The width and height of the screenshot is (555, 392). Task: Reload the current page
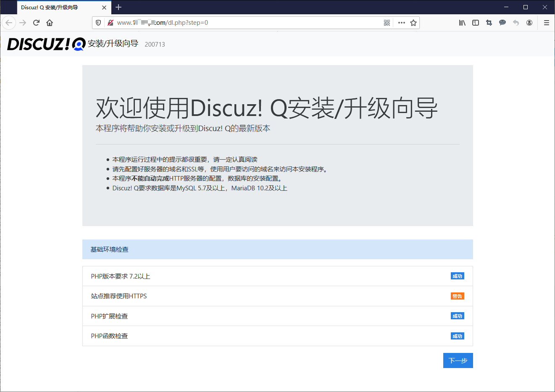tap(36, 23)
